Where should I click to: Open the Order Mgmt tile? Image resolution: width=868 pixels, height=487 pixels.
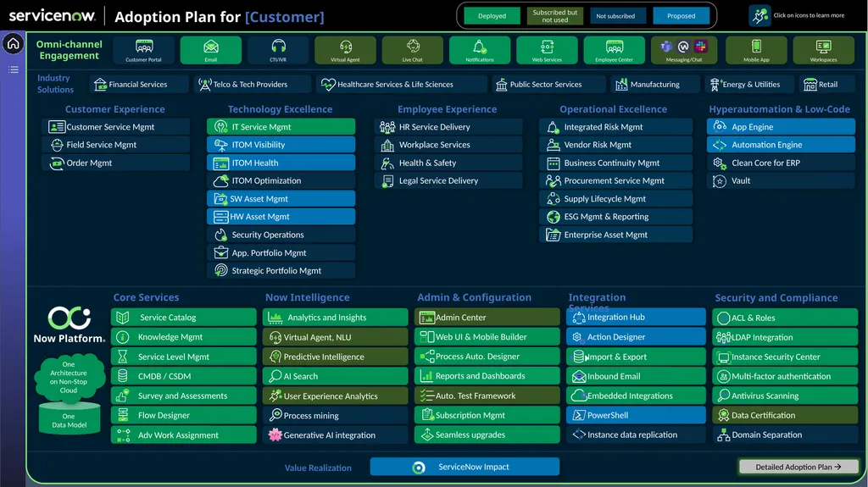(115, 163)
